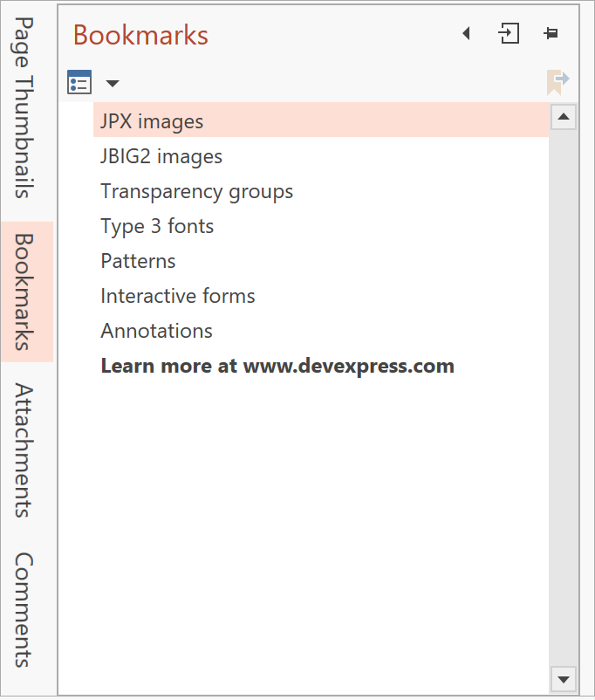
Task: Open the Attachments side tab
Action: [26, 450]
